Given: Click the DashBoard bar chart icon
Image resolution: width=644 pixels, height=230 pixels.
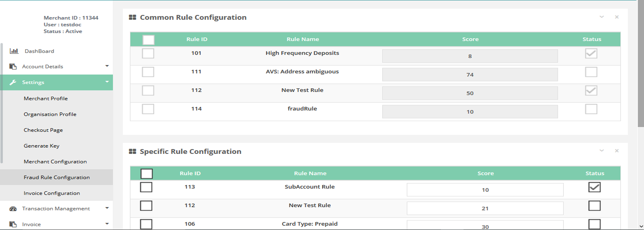Looking at the screenshot, I should (14, 51).
